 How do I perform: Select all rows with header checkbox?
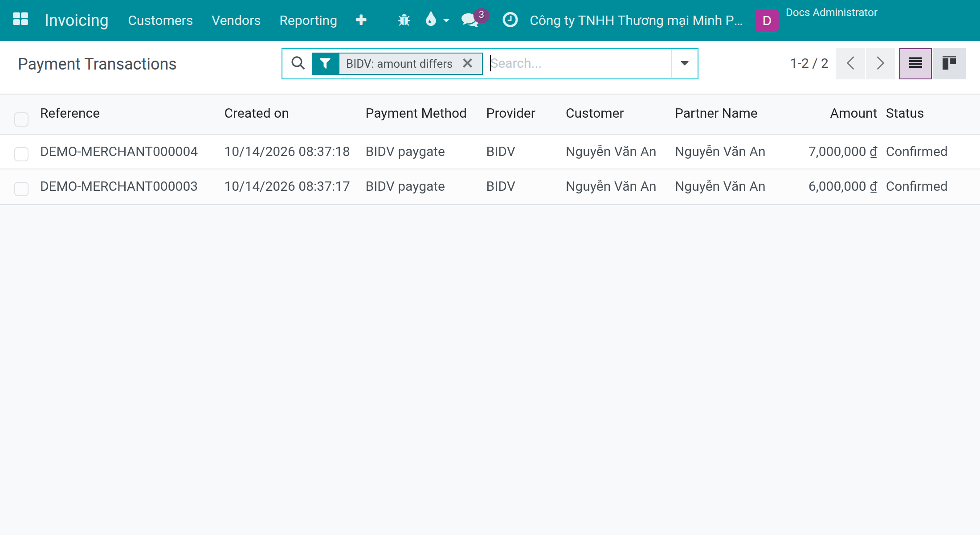(21, 119)
